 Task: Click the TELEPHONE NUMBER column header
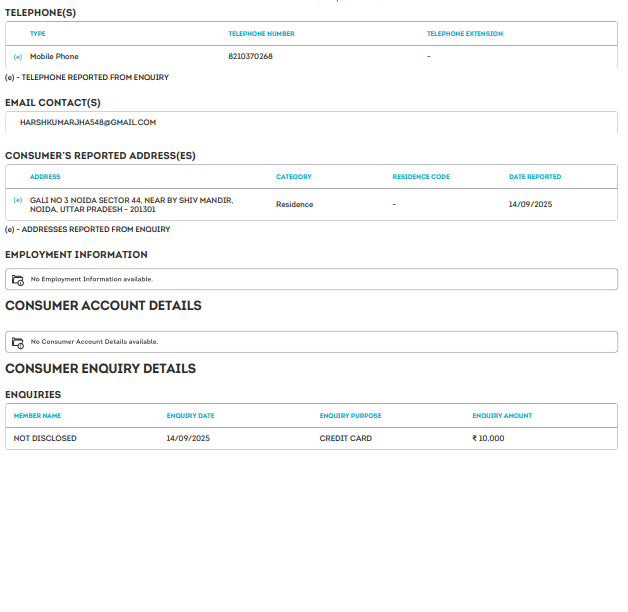261,34
